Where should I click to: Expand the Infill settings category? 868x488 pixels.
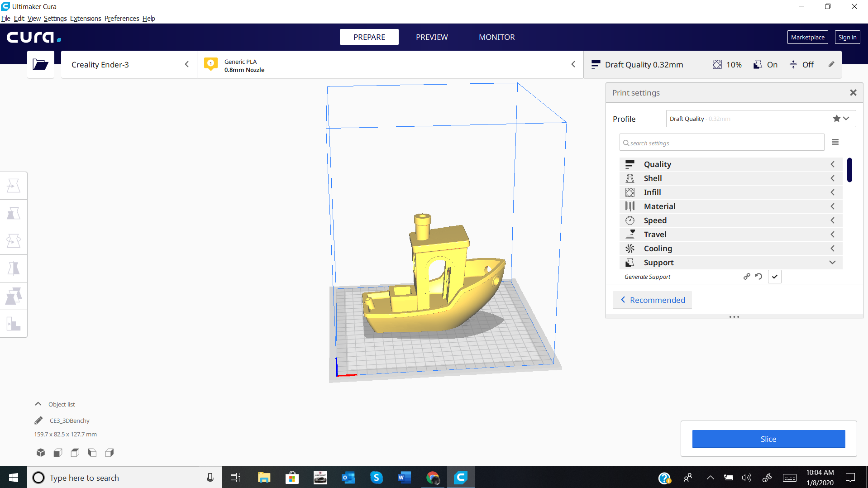tap(730, 192)
